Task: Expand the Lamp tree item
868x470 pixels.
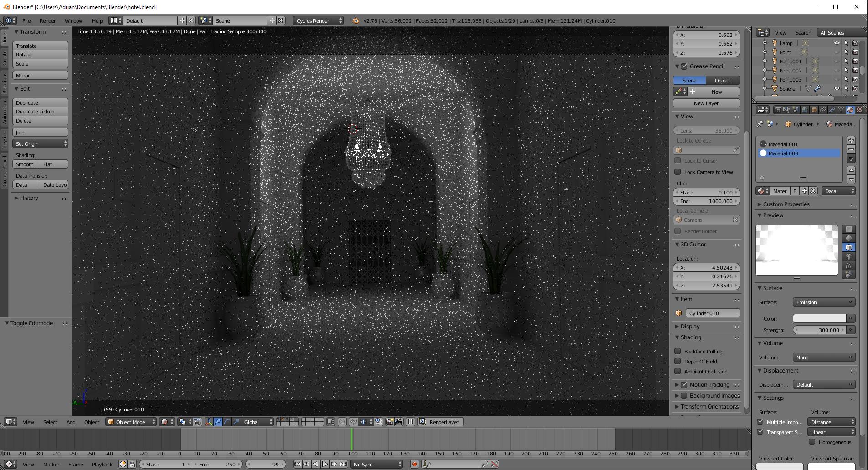Action: 765,43
